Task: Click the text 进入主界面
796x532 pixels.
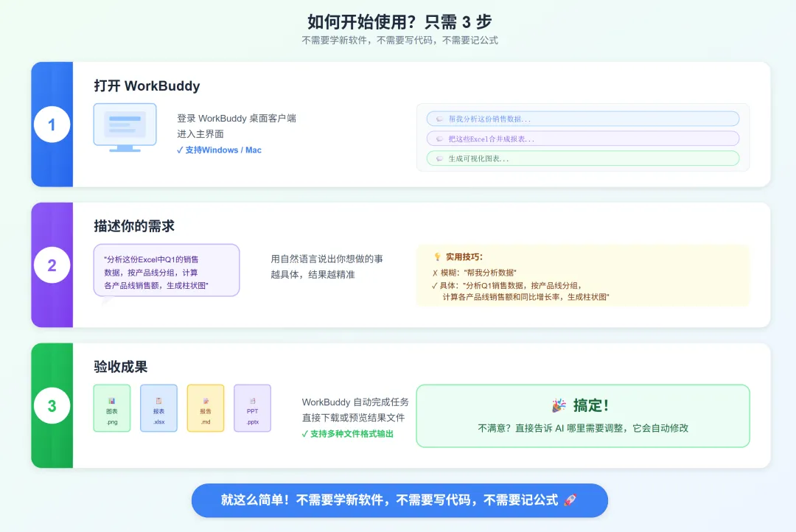Action: 200,134
